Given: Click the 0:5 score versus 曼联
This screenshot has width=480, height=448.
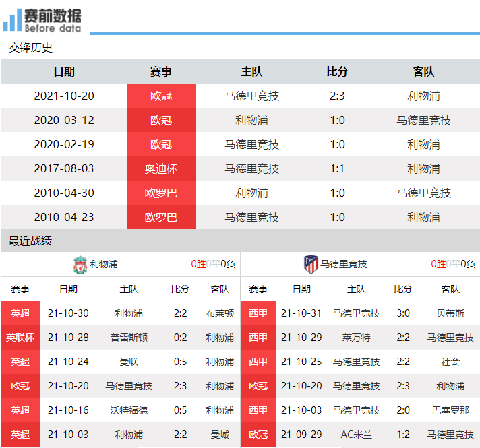Looking at the screenshot, I should tap(180, 362).
